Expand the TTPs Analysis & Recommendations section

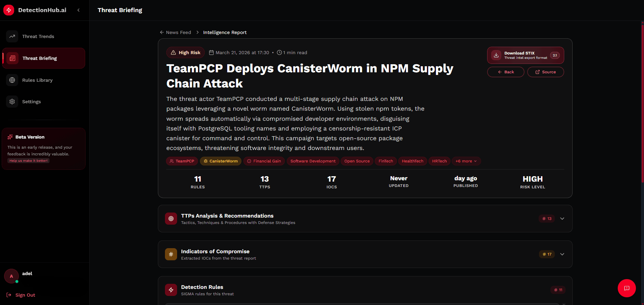point(562,219)
